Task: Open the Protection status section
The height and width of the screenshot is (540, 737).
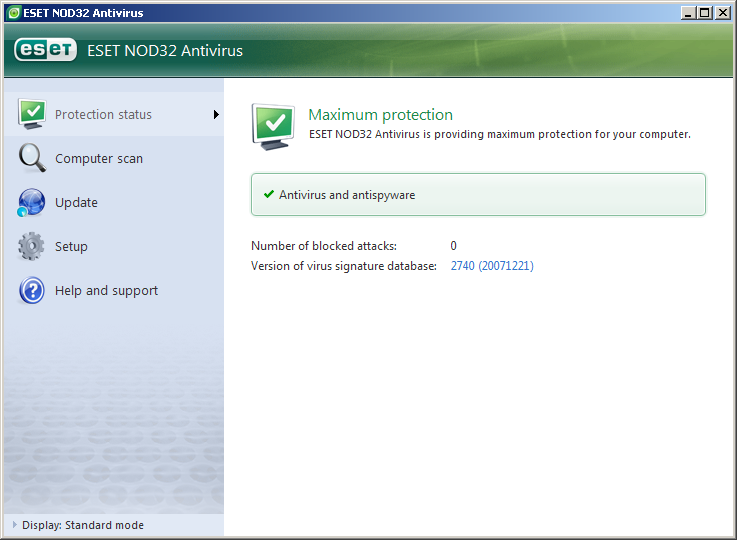Action: tap(114, 114)
